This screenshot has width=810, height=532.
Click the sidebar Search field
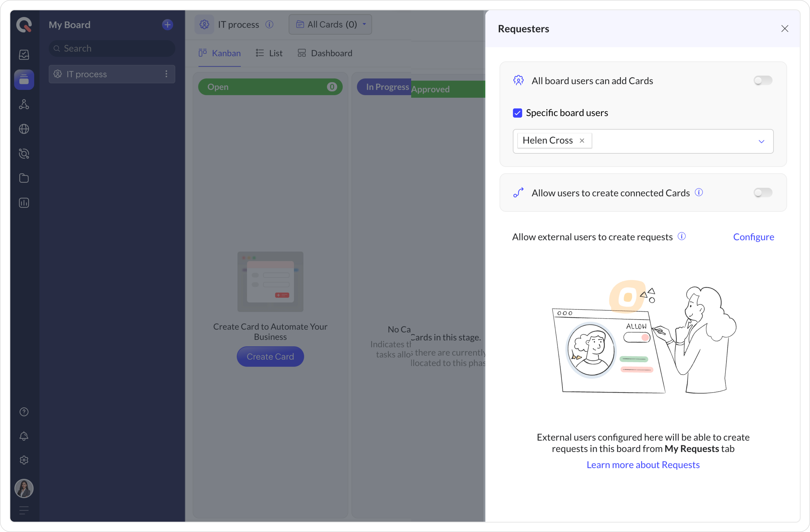tap(112, 48)
